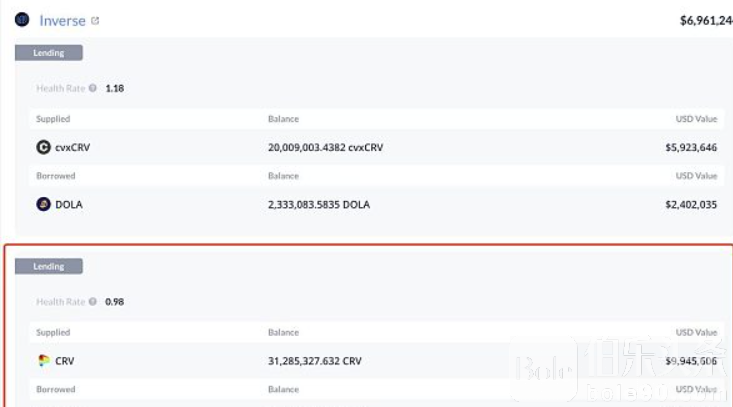Click the total value $6,961,24 amount

(706, 21)
